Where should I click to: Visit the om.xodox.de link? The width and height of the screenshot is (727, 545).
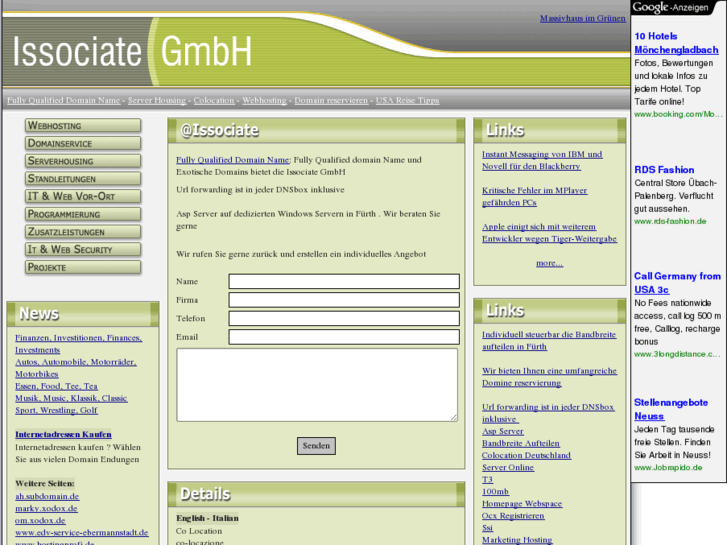click(x=40, y=520)
